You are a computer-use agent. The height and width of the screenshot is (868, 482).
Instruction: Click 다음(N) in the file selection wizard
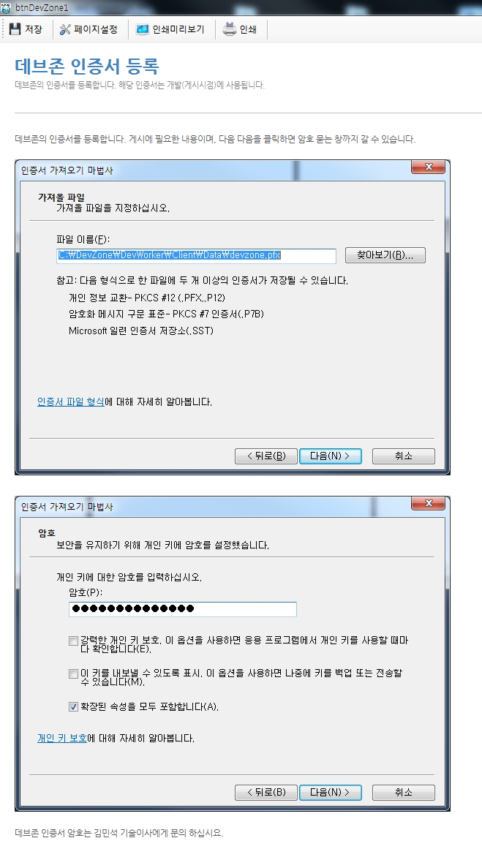pos(331,456)
